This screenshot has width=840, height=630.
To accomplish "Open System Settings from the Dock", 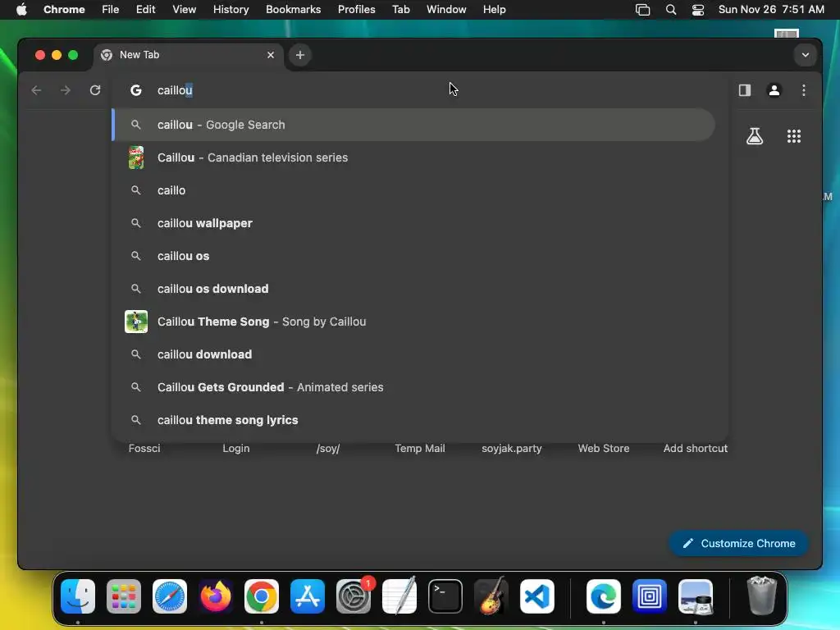I will click(x=354, y=596).
